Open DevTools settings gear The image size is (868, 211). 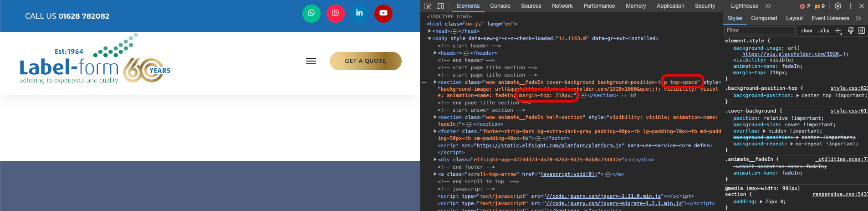[838, 6]
